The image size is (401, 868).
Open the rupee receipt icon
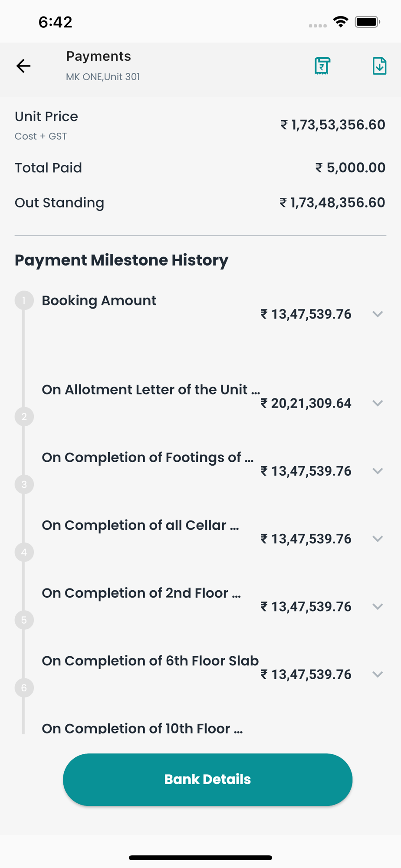tap(322, 66)
